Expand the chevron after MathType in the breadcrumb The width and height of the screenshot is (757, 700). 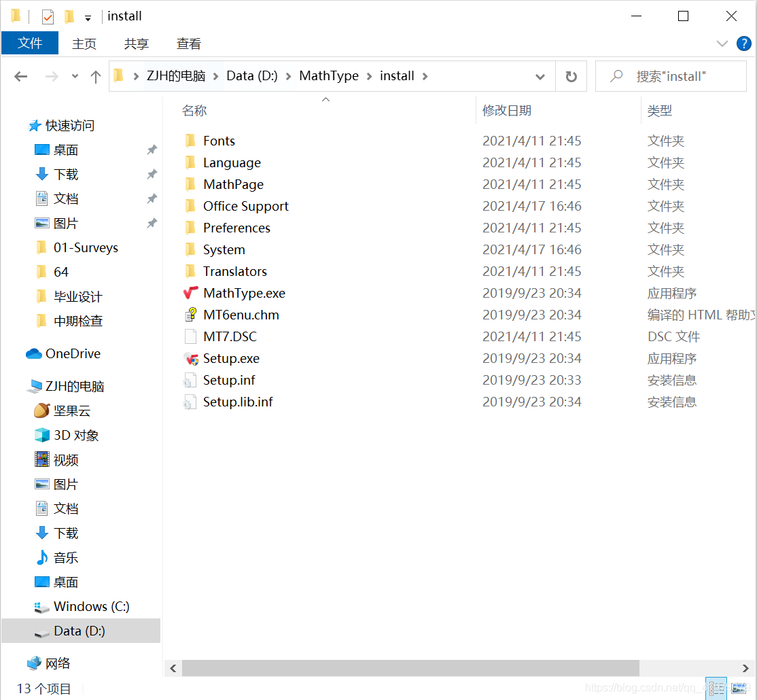tap(370, 76)
